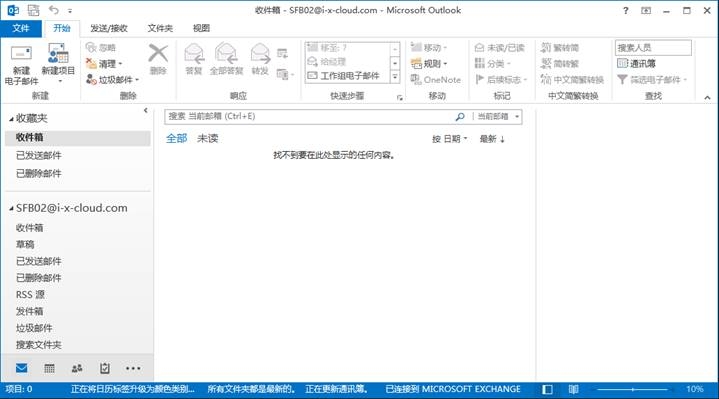Open the 垃圾邮件 junk folder in account

(34, 328)
